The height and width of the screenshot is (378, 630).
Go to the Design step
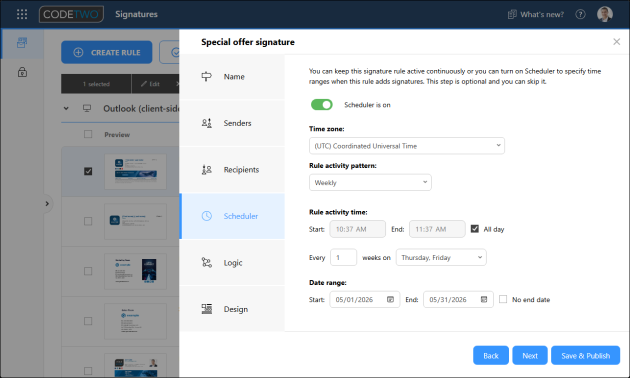(x=232, y=309)
